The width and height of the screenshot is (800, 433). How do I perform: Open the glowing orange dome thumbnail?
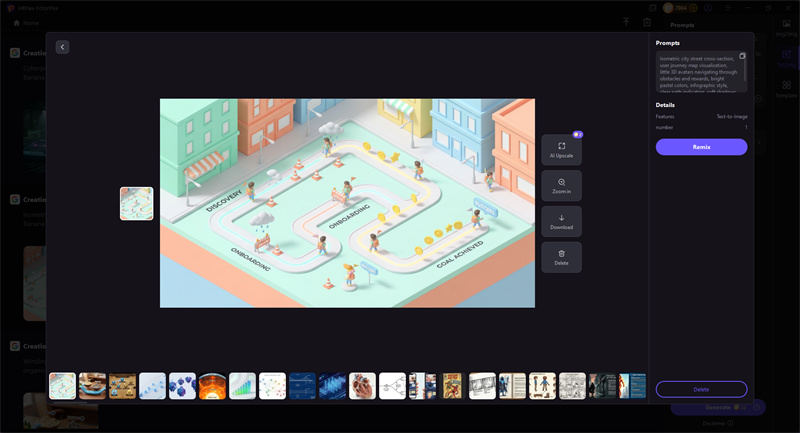(212, 386)
